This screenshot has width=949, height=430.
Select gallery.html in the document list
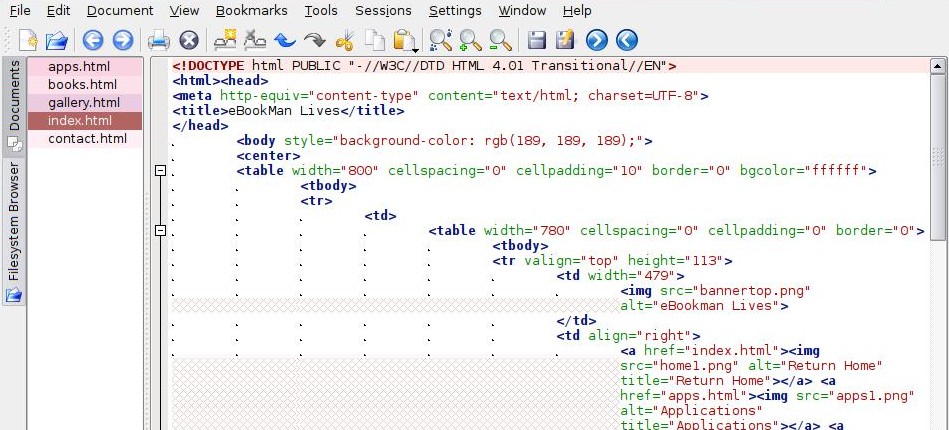click(85, 103)
